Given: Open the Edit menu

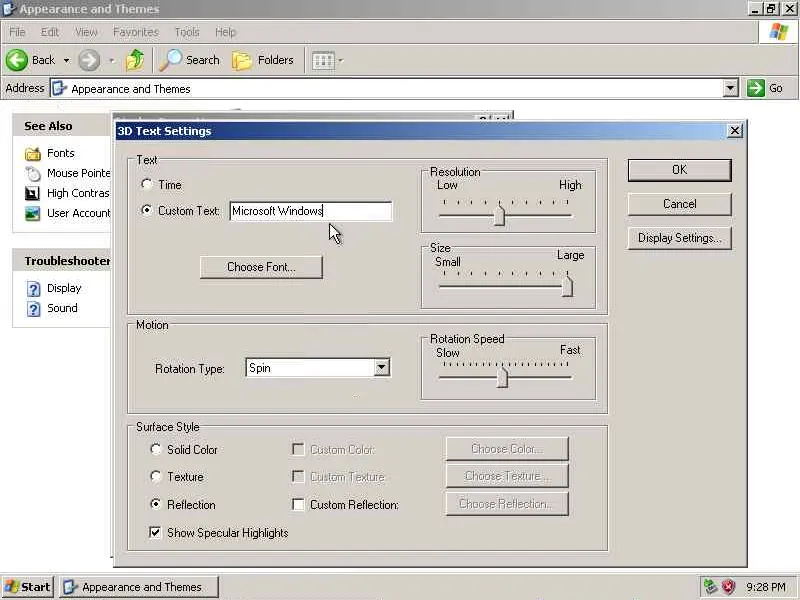Looking at the screenshot, I should 49,32.
